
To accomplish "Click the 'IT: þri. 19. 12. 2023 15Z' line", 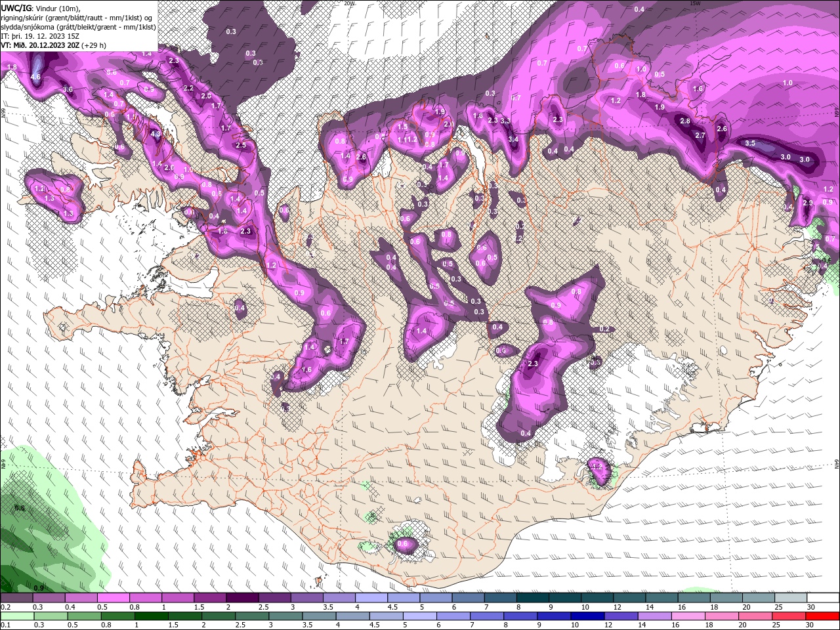I will [40, 36].
